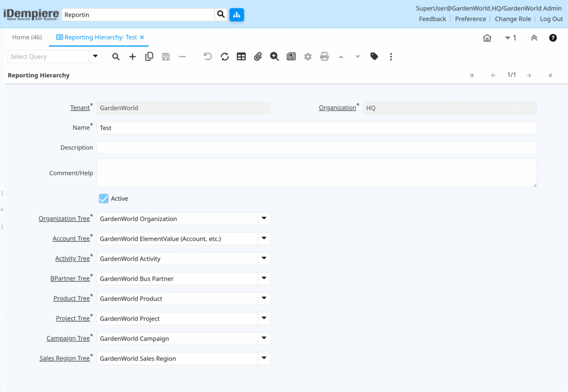Screen dimensions: 568x392
Task: Go to parent record with up triangle
Action: (x=341, y=57)
